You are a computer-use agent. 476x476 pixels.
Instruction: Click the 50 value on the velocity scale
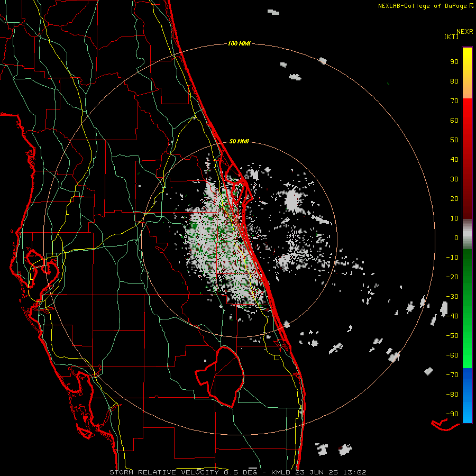(454, 140)
